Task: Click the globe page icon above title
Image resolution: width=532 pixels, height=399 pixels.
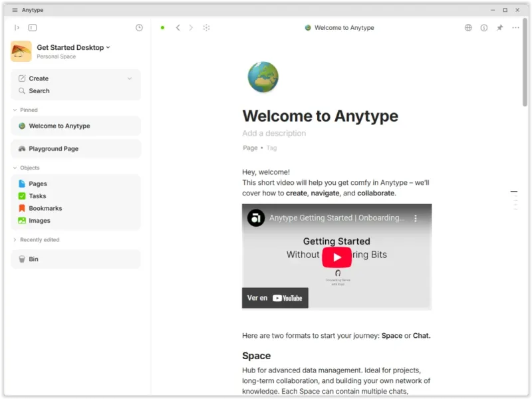Action: (263, 76)
